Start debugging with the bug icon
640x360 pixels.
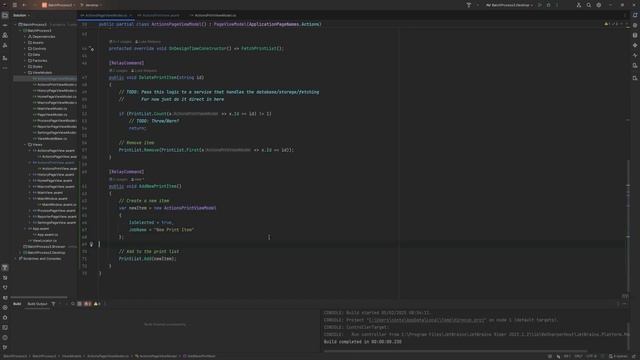click(x=549, y=5)
